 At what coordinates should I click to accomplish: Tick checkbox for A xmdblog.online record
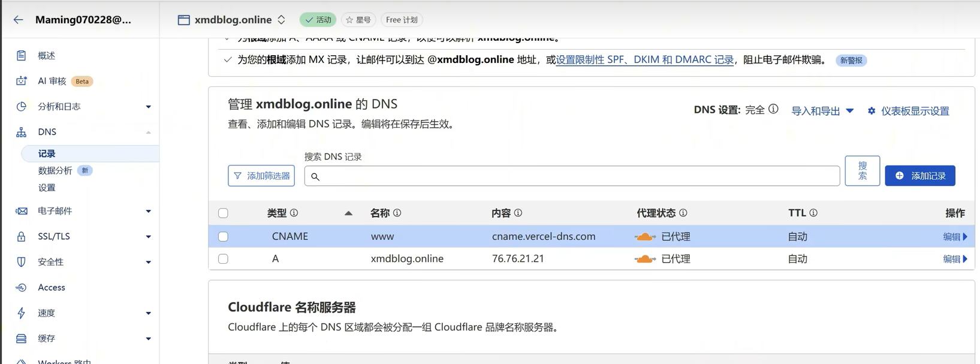point(223,259)
